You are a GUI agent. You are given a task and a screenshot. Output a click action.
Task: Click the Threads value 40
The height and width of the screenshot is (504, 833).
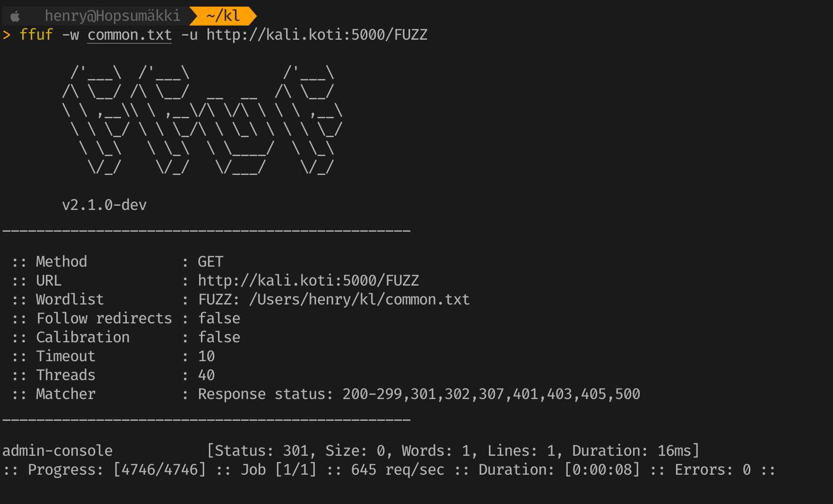click(x=206, y=375)
